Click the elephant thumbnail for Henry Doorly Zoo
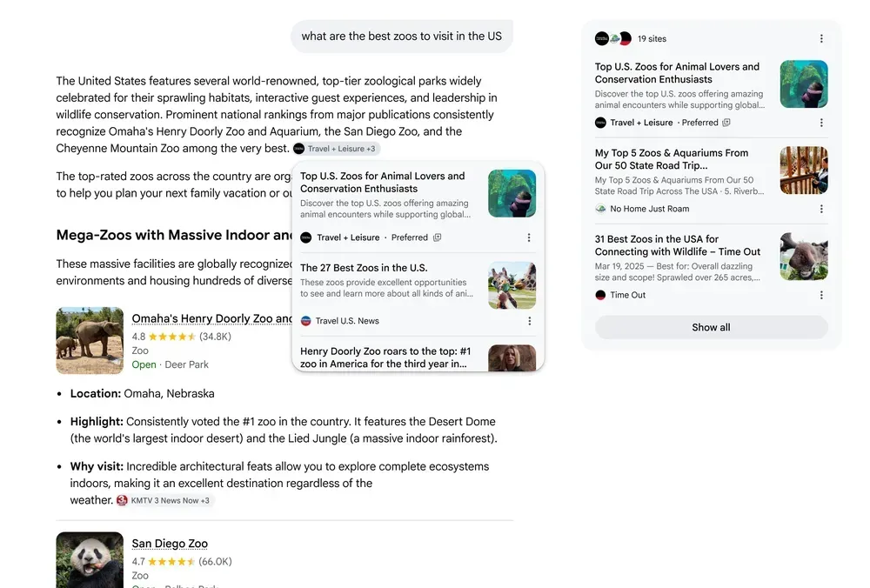This screenshot has height=588, width=870. [x=90, y=341]
